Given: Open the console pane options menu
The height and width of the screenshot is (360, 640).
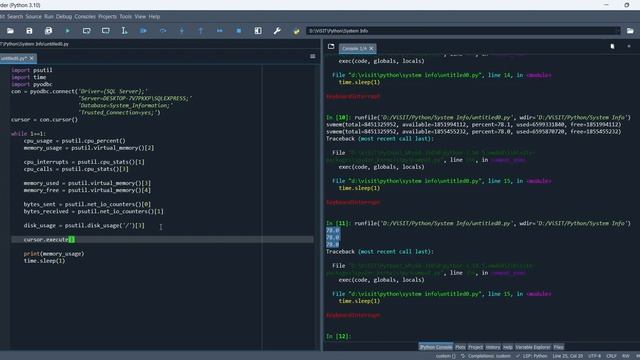Looking at the screenshot, I should click(629, 47).
